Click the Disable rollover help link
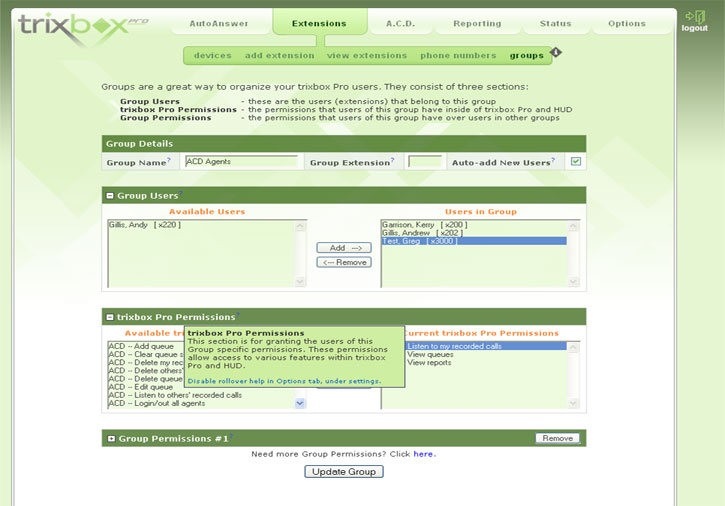 click(284, 381)
